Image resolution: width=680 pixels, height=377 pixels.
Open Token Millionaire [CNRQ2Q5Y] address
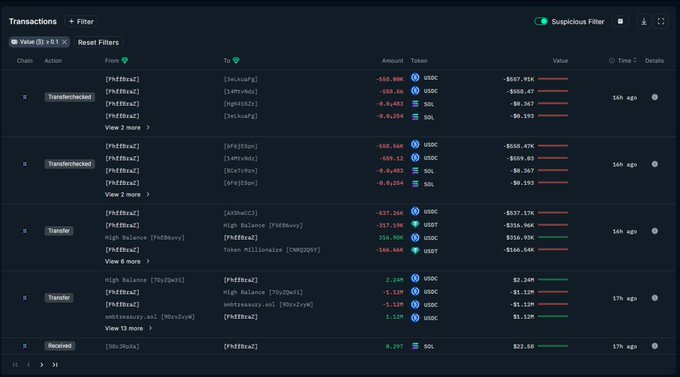point(272,249)
